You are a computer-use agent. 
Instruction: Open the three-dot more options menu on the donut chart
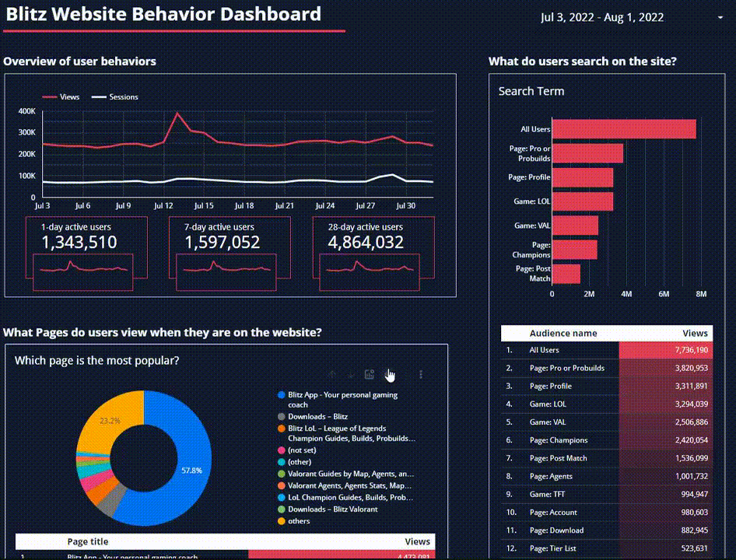click(x=421, y=374)
